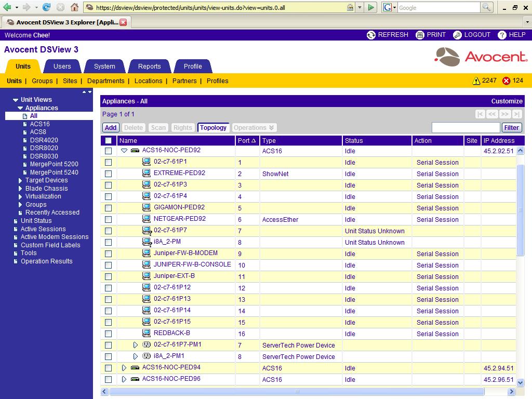This screenshot has width=532, height=399.
Task: Click browser home icon
Action: pyautogui.click(x=74, y=7)
